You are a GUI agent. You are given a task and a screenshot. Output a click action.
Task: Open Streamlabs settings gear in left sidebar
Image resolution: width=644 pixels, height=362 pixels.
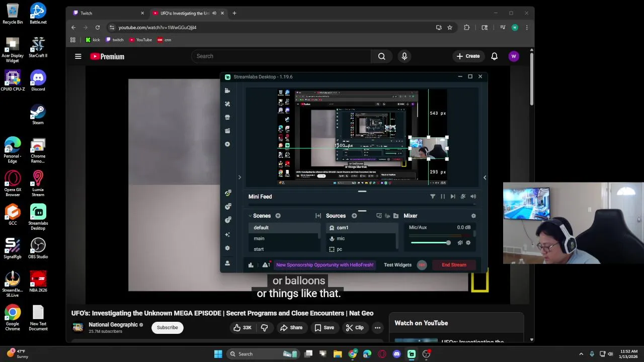click(227, 248)
